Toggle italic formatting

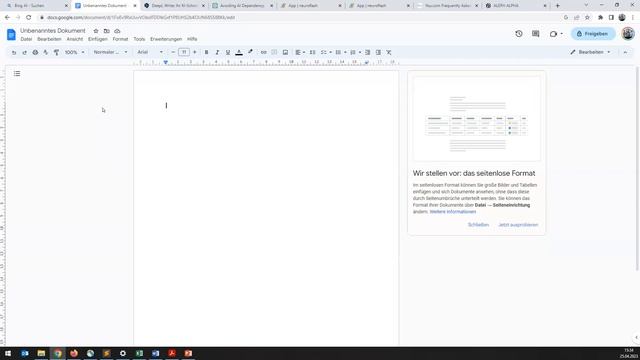click(x=217, y=52)
